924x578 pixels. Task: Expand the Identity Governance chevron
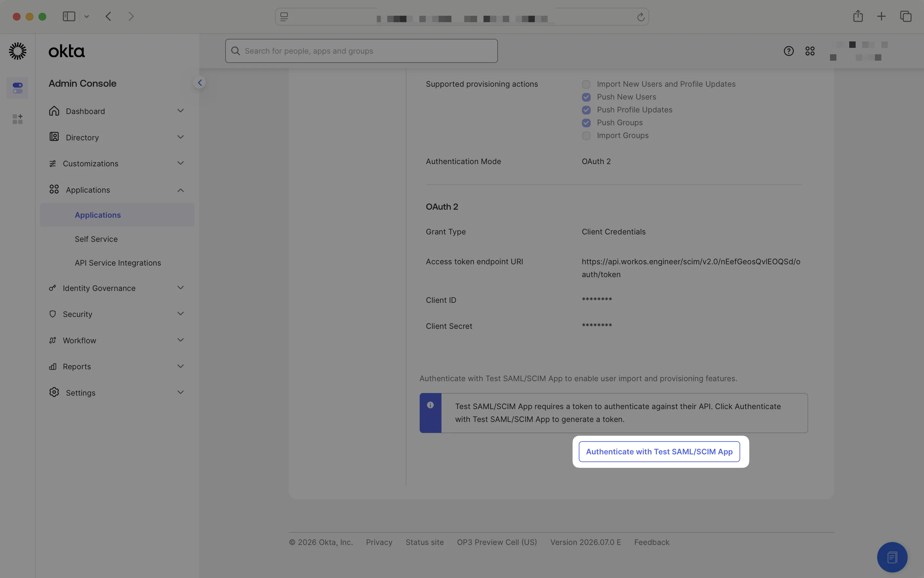click(181, 287)
